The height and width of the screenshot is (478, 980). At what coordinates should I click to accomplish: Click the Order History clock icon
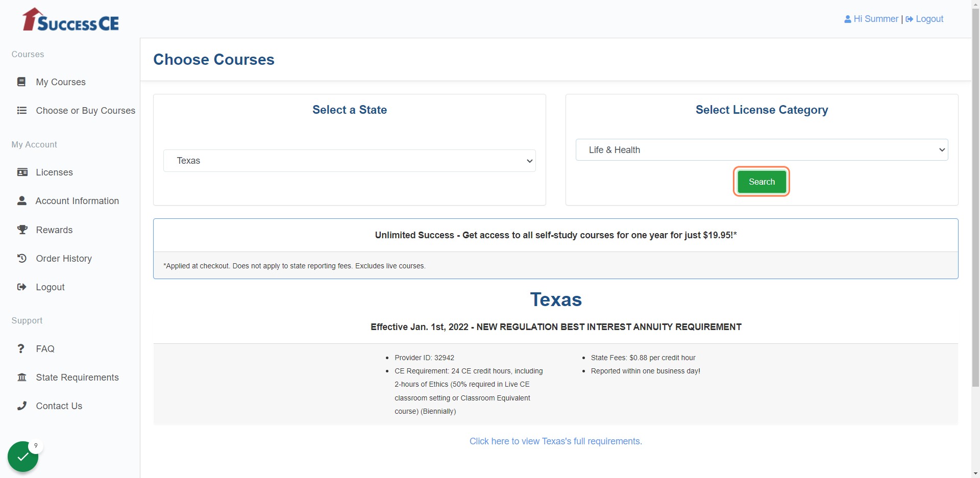[x=22, y=258]
